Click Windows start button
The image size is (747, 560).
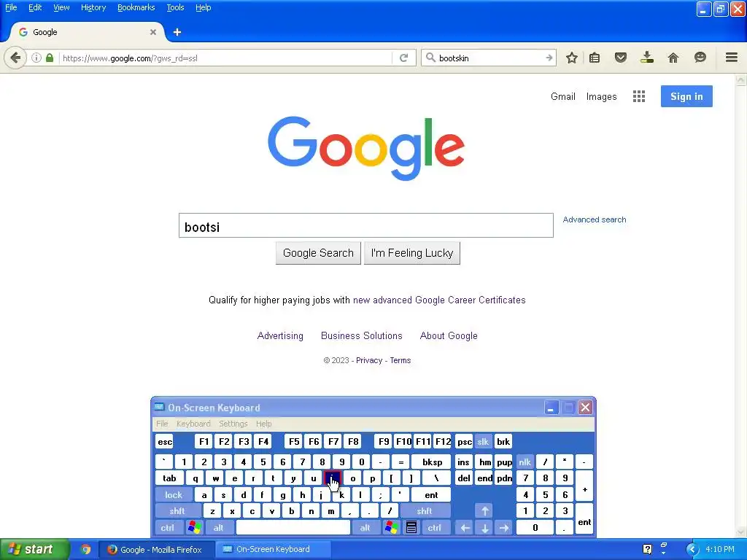point(34,550)
